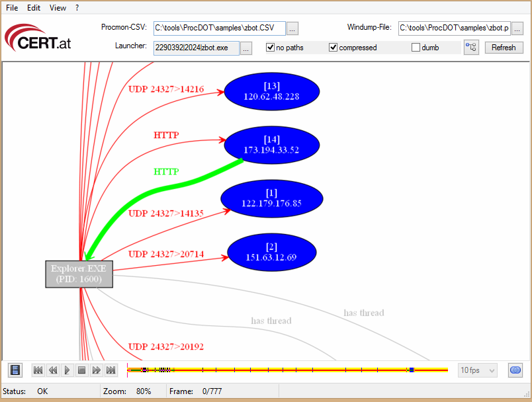This screenshot has height=402, width=532.
Task: Click the blue overlapping-circles icon near the fps selector
Action: [x=515, y=370]
